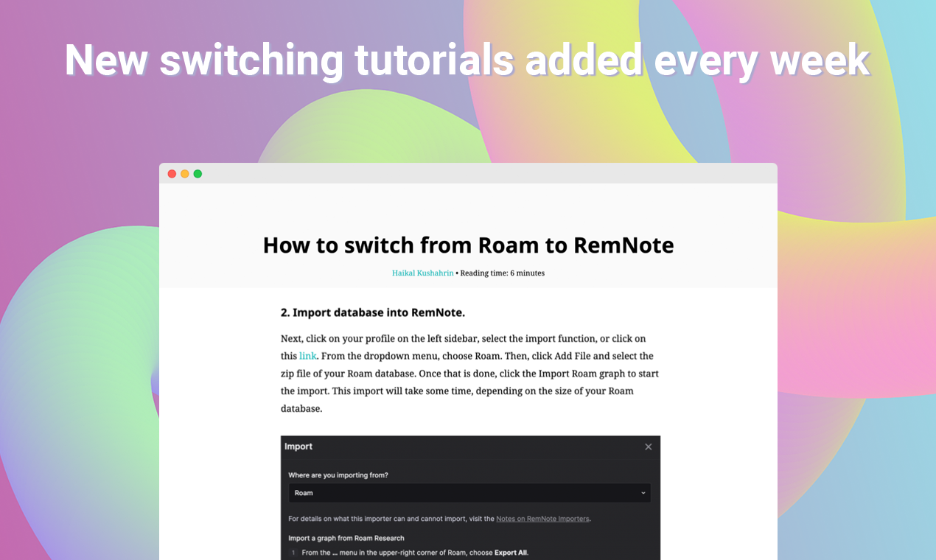The width and height of the screenshot is (936, 560).
Task: Maximize the mock window with green dot
Action: tap(198, 174)
